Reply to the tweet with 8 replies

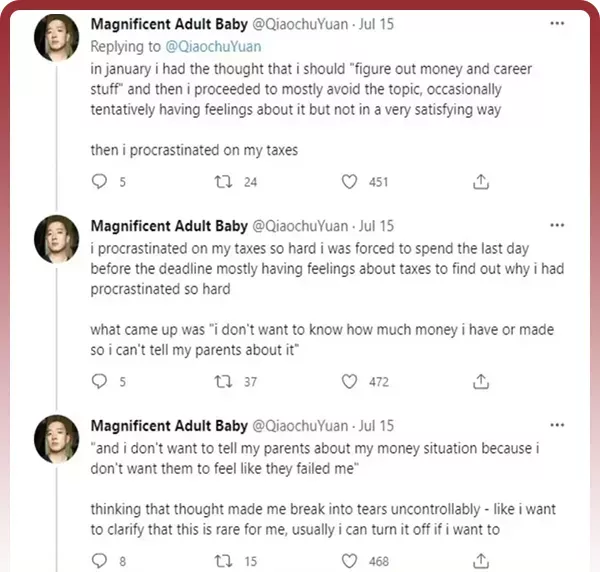pos(99,561)
